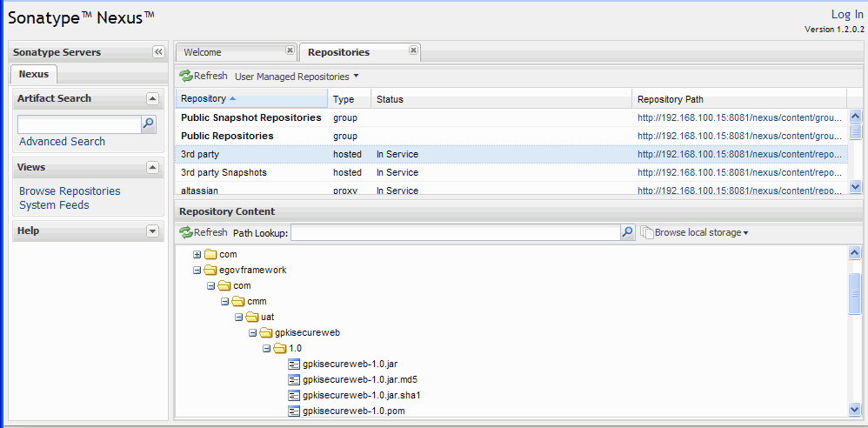Open the Advanced Search link

coord(62,142)
